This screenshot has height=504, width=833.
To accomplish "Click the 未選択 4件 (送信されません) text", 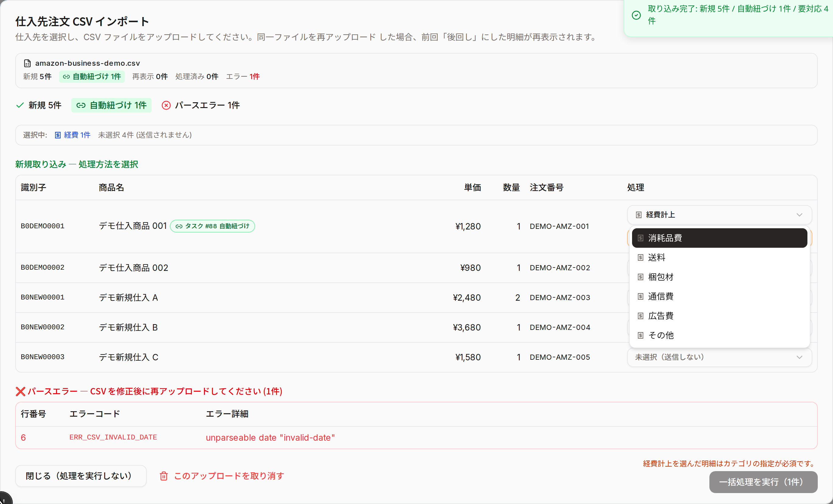I will 145,135.
